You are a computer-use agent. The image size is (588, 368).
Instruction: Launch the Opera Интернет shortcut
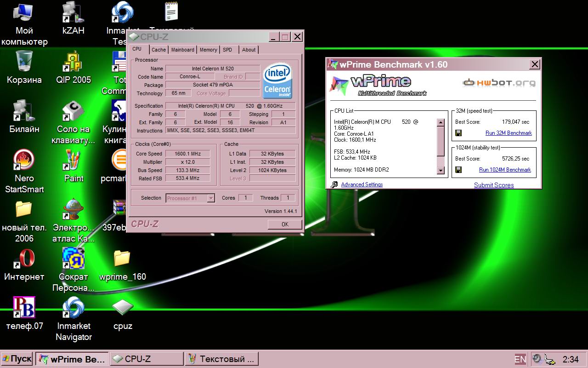point(24,259)
